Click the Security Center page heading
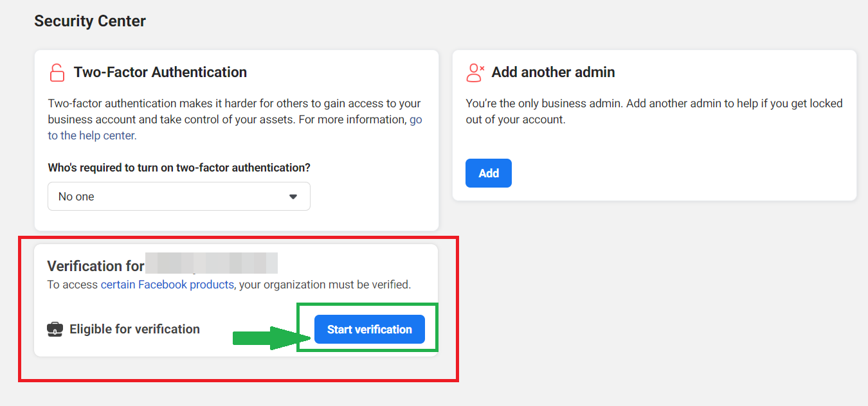The width and height of the screenshot is (868, 406). tap(90, 21)
